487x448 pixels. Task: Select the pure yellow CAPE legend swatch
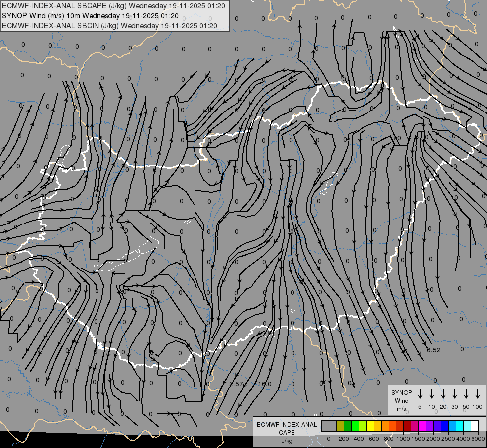370,426
